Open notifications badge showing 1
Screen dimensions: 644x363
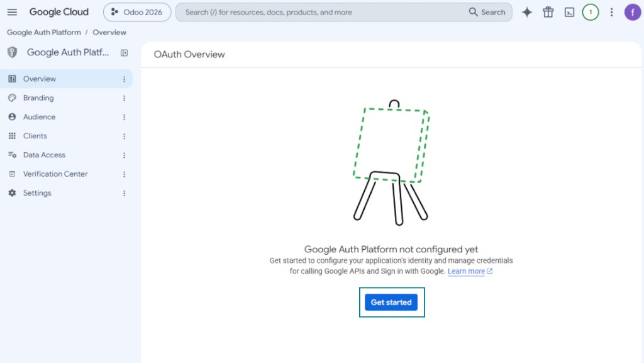pos(591,13)
